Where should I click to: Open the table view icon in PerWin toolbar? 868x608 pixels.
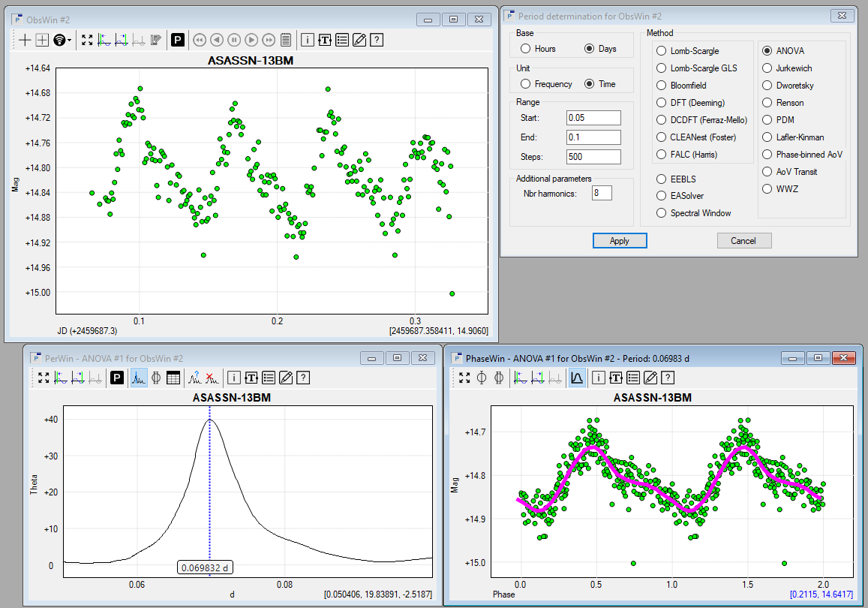pos(173,378)
